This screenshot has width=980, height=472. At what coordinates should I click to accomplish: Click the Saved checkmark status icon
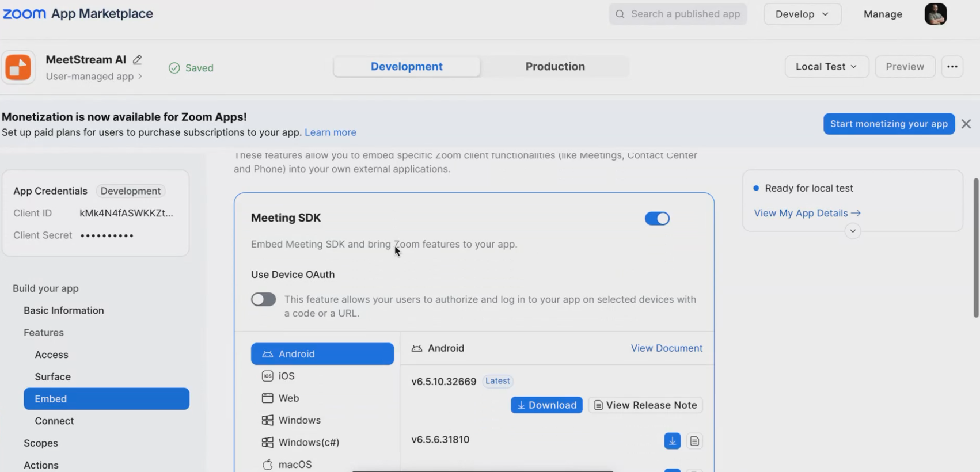tap(174, 68)
